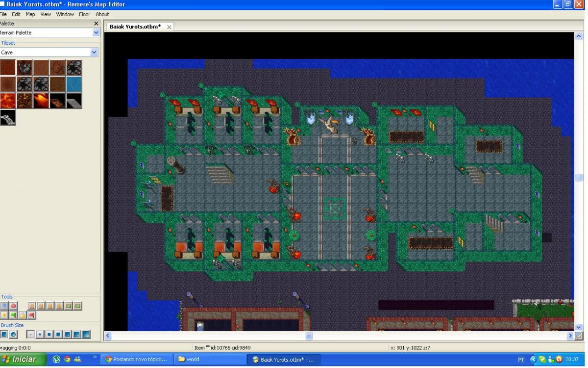Image resolution: width=588 pixels, height=368 pixels.
Task: Choose the sixth brush size
Action: click(77, 334)
